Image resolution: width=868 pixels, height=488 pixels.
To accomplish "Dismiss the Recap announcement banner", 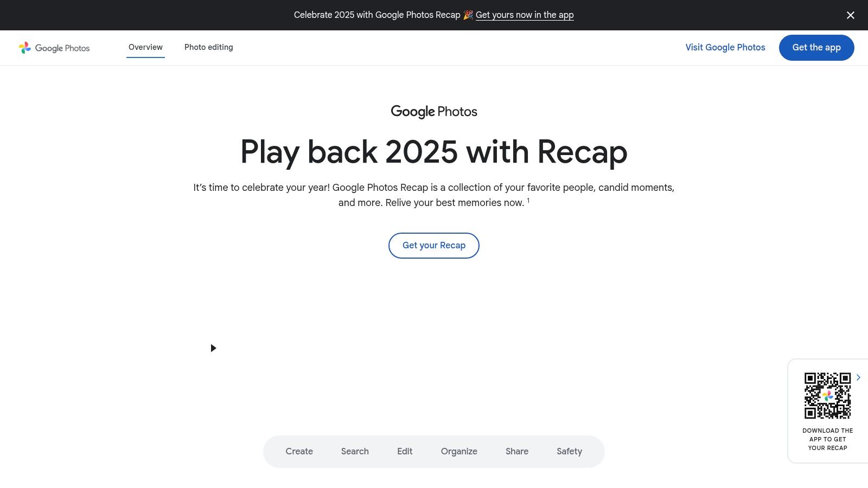I will (850, 15).
